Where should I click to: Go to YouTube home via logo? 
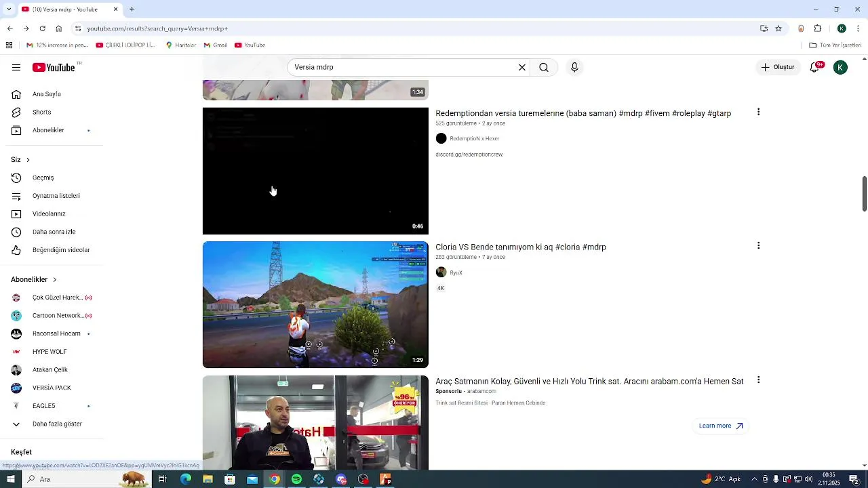point(54,67)
